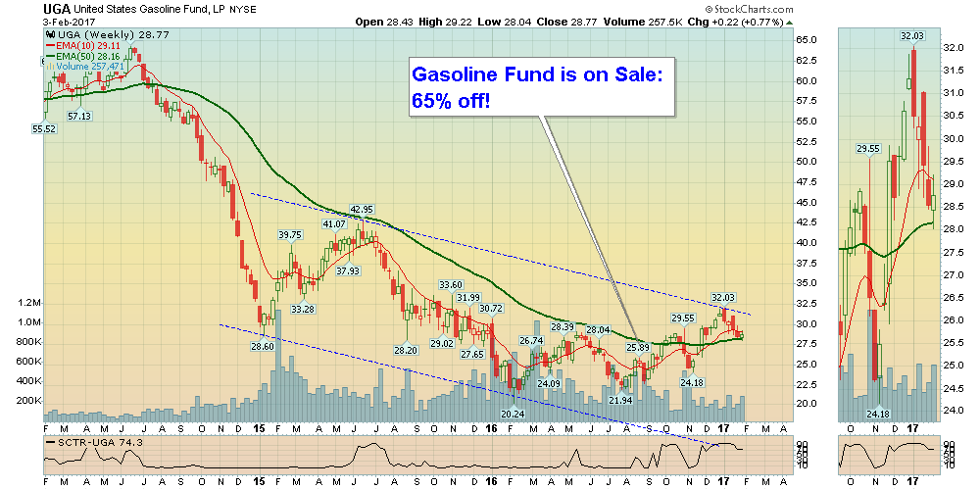Click the "High 29.22" value in header
Viewport: 980px width, 490px height.
click(444, 22)
